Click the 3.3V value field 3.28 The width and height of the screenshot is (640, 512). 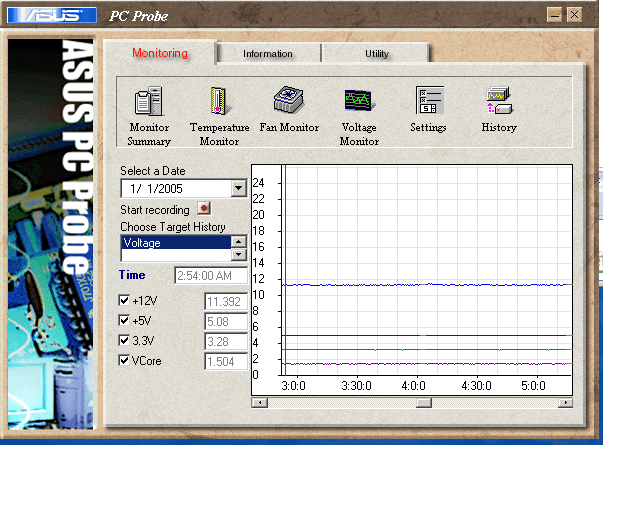click(226, 341)
